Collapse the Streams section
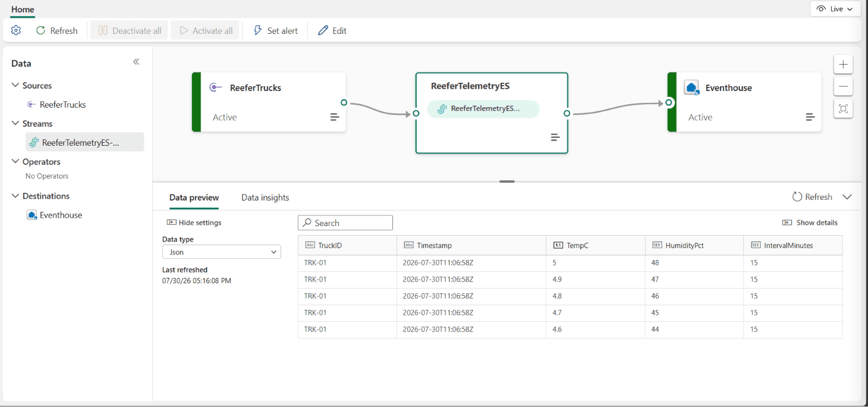Screen dimensions: 868x407 15,123
